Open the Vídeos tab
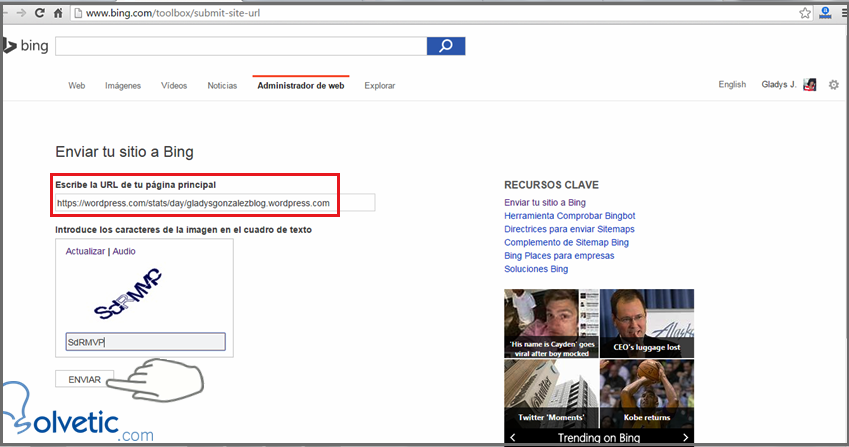This screenshot has height=447, width=849. [x=174, y=86]
